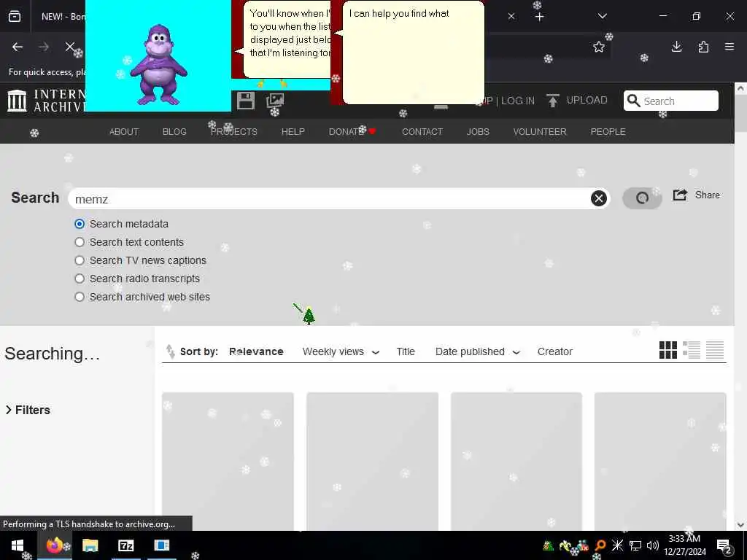Viewport: 747px width, 560px height.
Task: Open the CONTACT navigation item
Action: pyautogui.click(x=422, y=131)
